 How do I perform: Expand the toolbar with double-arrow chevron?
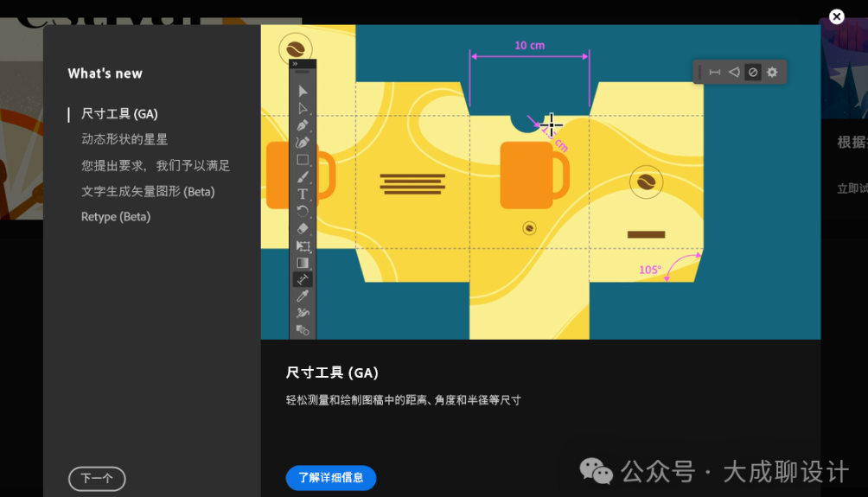295,64
